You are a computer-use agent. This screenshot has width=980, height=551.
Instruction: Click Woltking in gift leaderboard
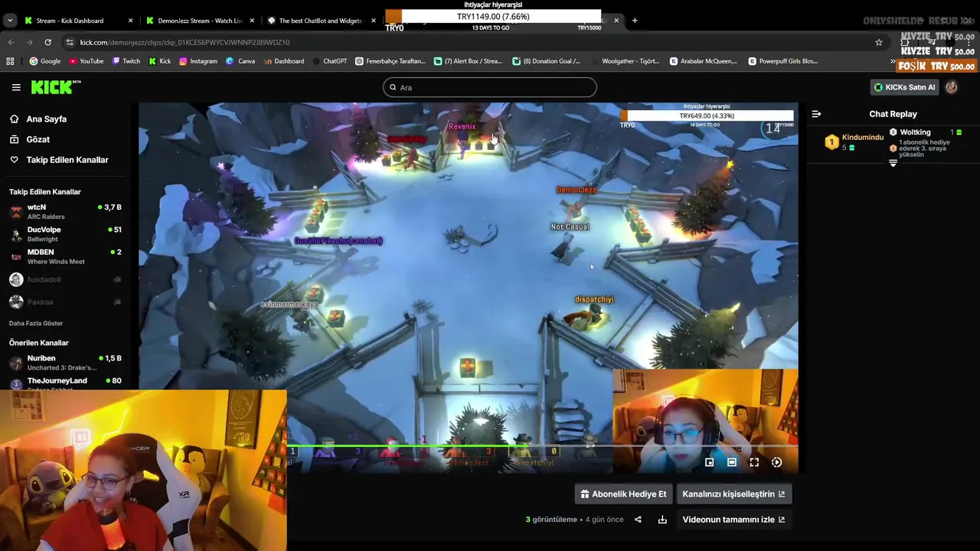[x=926, y=142]
